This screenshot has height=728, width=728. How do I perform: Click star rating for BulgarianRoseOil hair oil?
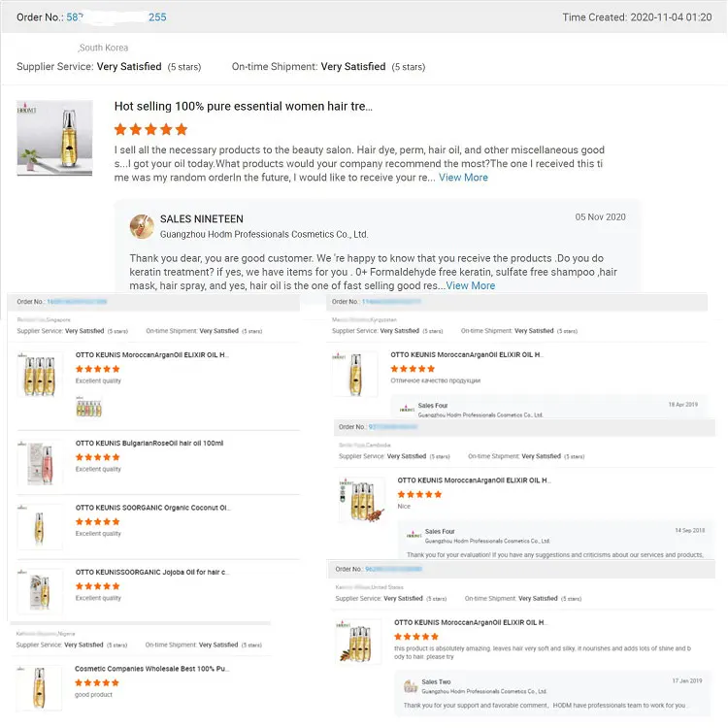[97, 457]
